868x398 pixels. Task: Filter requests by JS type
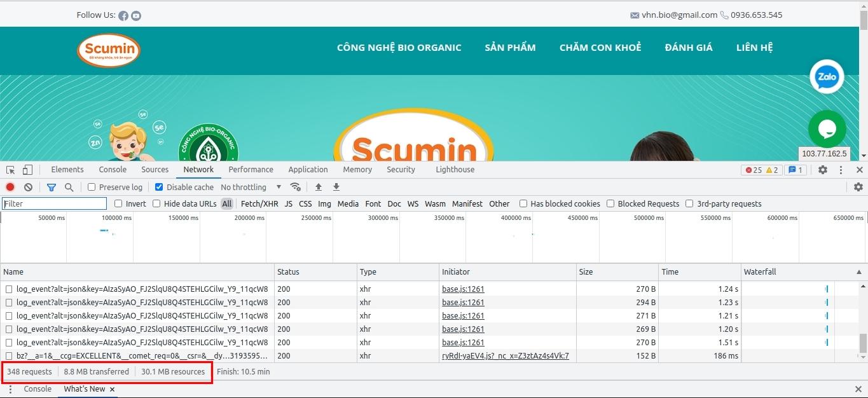point(289,203)
